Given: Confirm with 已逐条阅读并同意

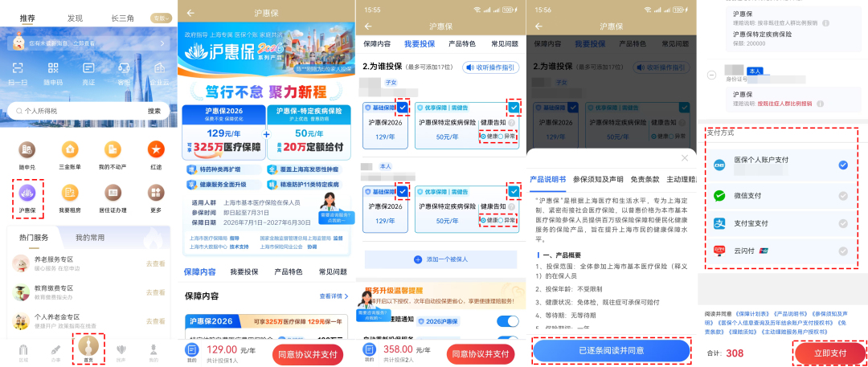Looking at the screenshot, I should 612,351.
